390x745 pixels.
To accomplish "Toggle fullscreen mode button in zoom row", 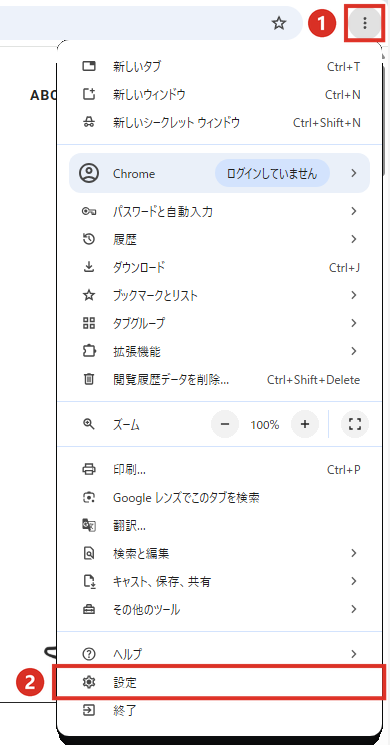I will coord(355,424).
